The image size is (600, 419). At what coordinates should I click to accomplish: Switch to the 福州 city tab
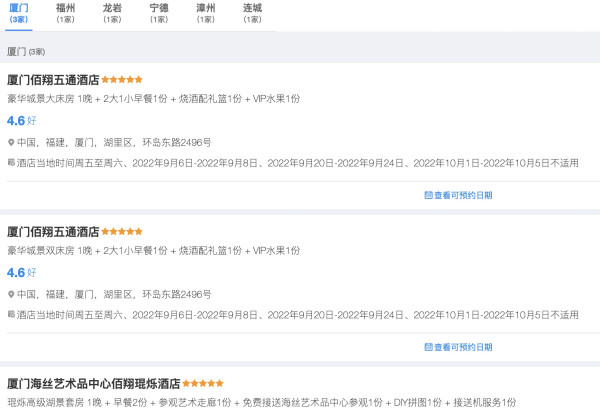(65, 13)
